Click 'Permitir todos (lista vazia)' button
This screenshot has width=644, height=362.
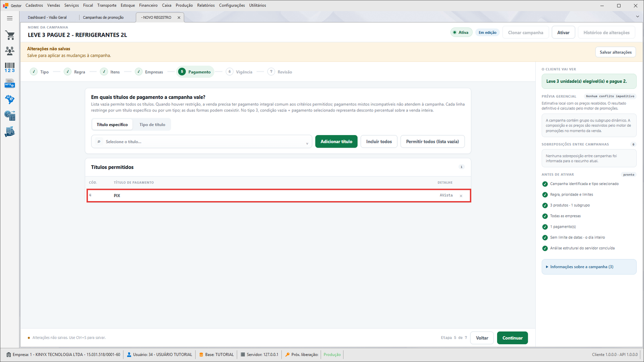click(x=432, y=142)
